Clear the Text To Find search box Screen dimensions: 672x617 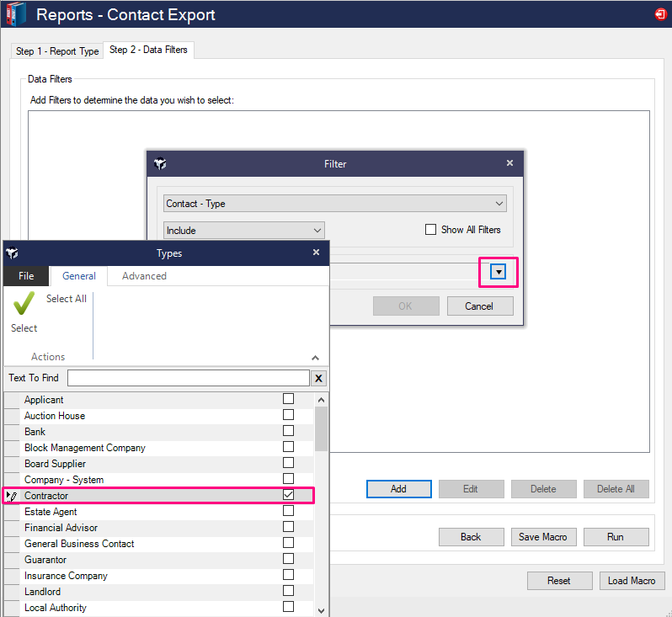point(319,379)
